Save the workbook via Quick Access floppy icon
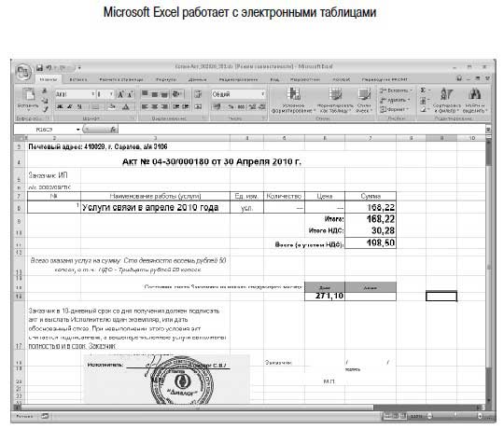504x429 pixels. (x=39, y=68)
